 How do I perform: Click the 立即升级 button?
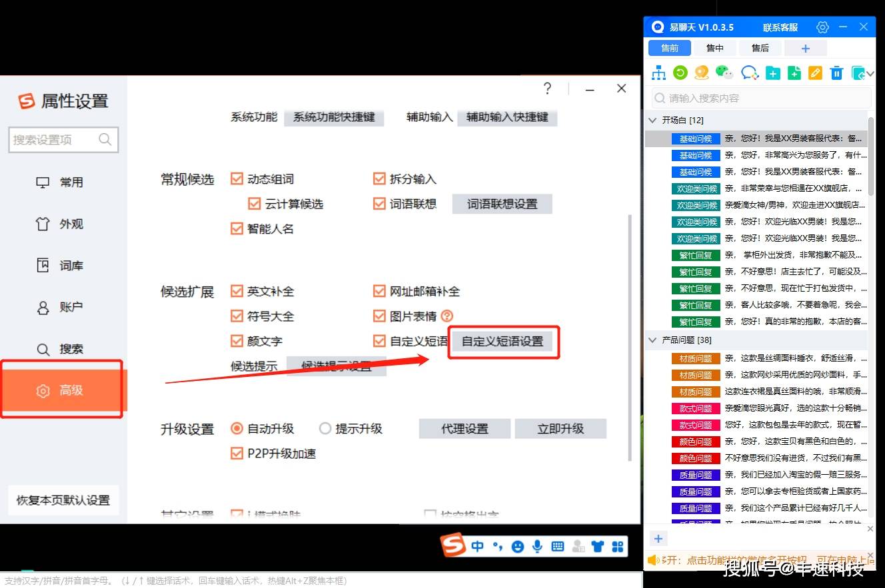click(x=560, y=429)
